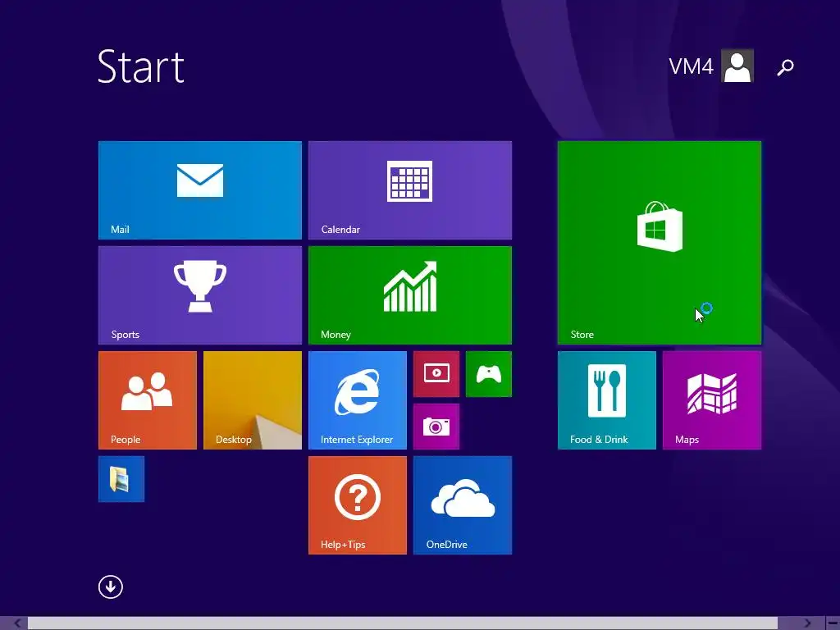Screen dimensions: 840x630
Task: Click the scrollbar left arrow
Action: pos(17,623)
